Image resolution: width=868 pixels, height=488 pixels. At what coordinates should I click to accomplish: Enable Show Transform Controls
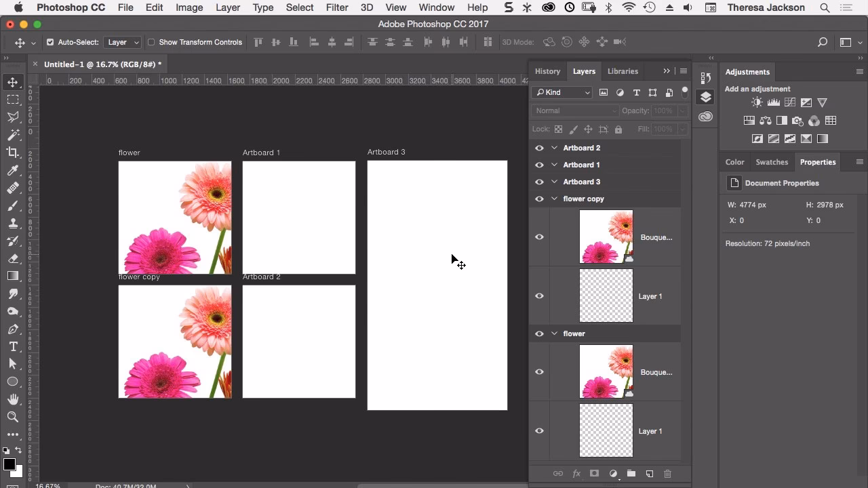pos(152,41)
